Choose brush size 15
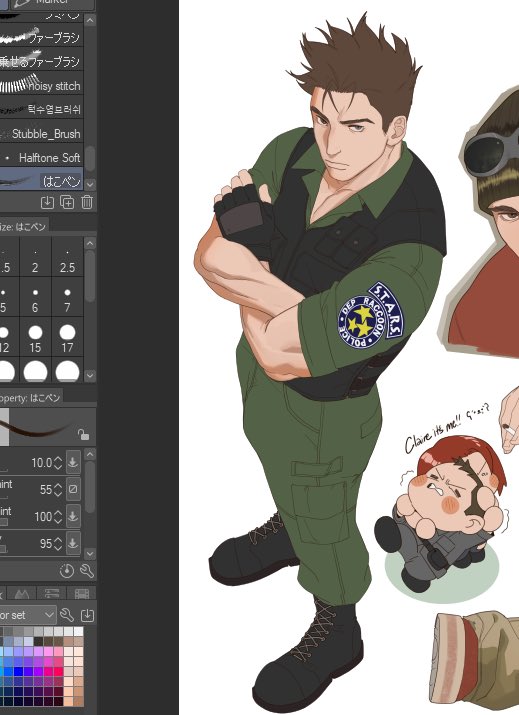Image resolution: width=519 pixels, height=715 pixels. 35,337
